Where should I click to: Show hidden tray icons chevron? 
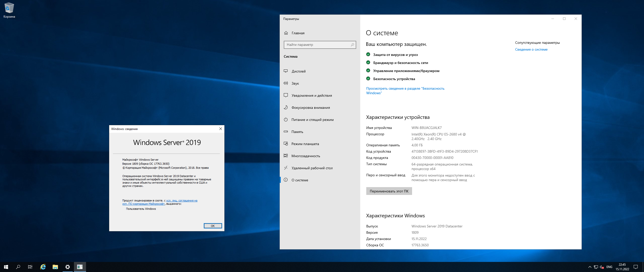[x=590, y=267]
